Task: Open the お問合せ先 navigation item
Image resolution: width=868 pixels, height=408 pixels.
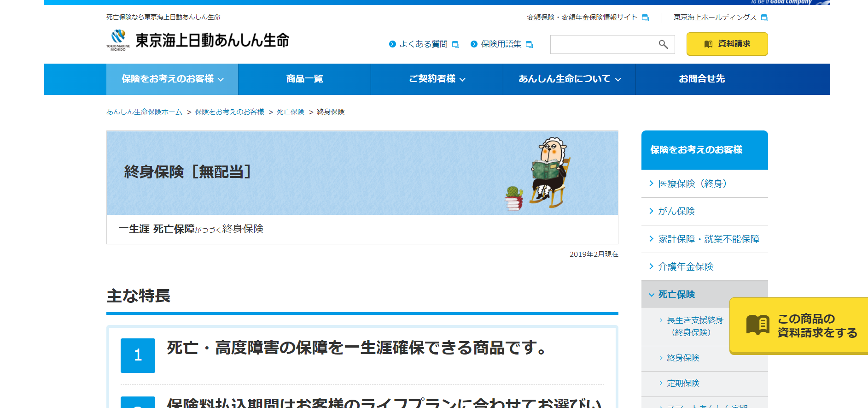Action: (x=702, y=79)
